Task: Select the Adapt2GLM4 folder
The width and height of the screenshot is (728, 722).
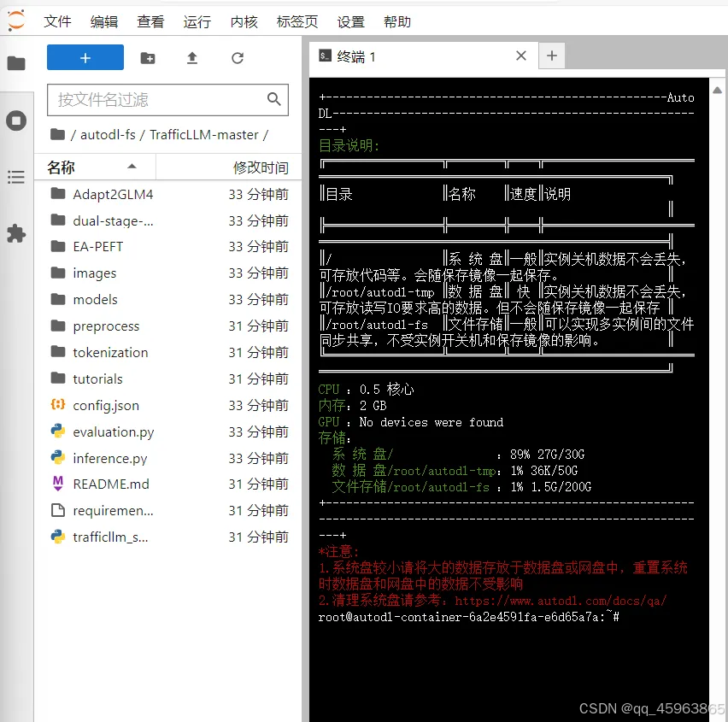Action: tap(169, 194)
